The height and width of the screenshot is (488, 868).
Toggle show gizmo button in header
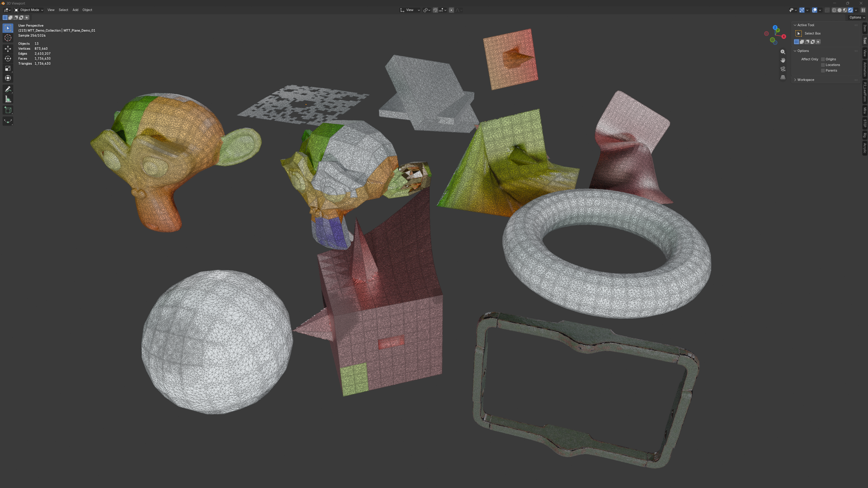tap(802, 10)
